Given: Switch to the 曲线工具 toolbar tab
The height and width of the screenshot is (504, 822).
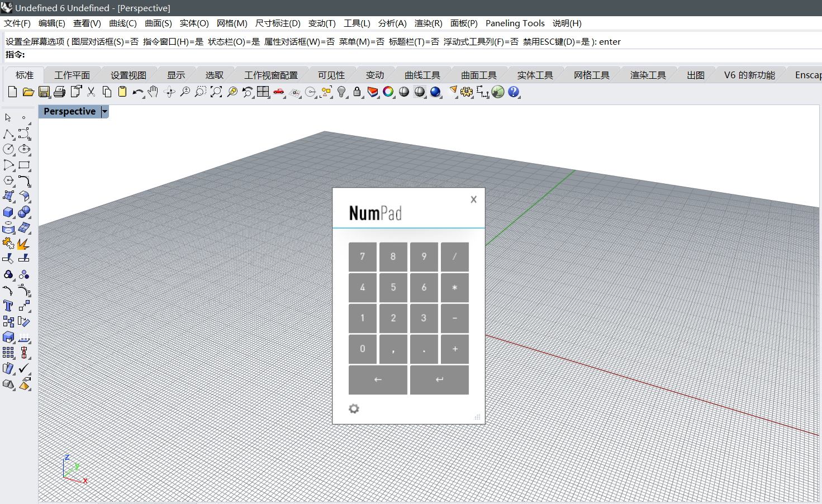Looking at the screenshot, I should tap(422, 75).
